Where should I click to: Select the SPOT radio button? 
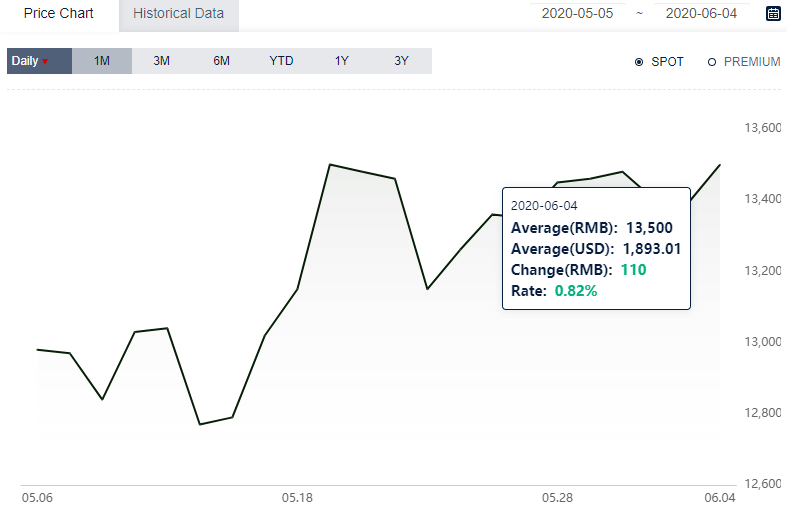coord(639,62)
